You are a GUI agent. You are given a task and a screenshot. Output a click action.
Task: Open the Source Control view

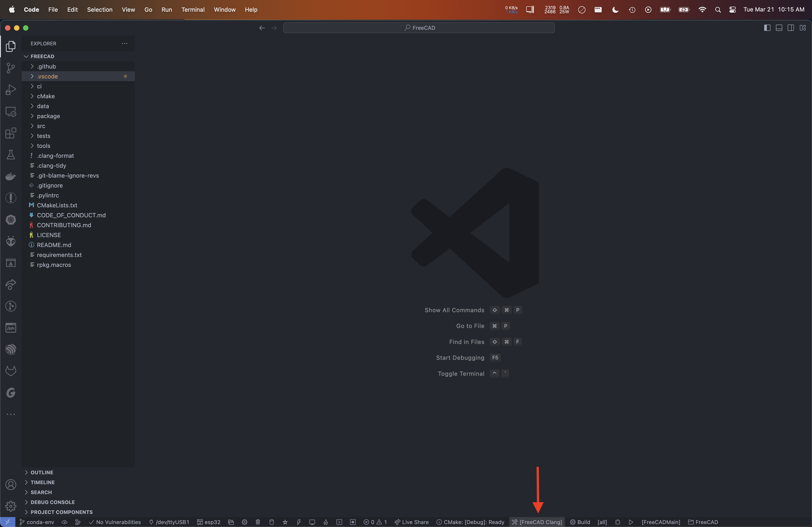coord(11,68)
